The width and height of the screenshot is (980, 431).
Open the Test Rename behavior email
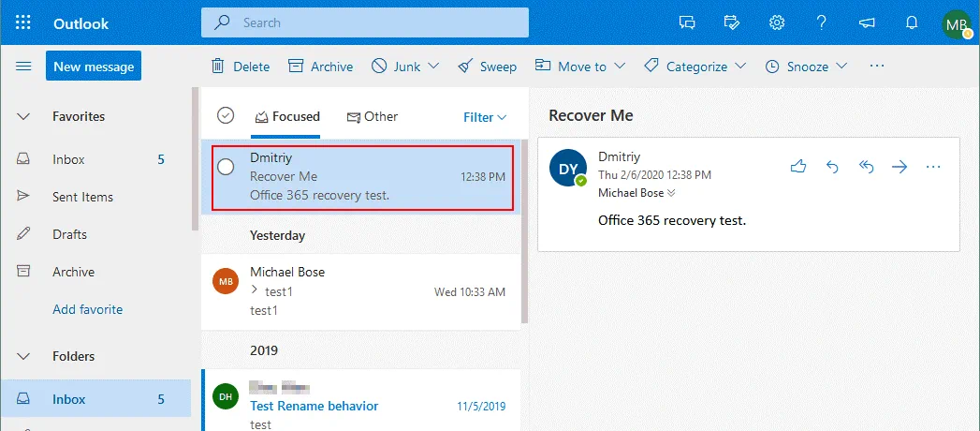361,400
